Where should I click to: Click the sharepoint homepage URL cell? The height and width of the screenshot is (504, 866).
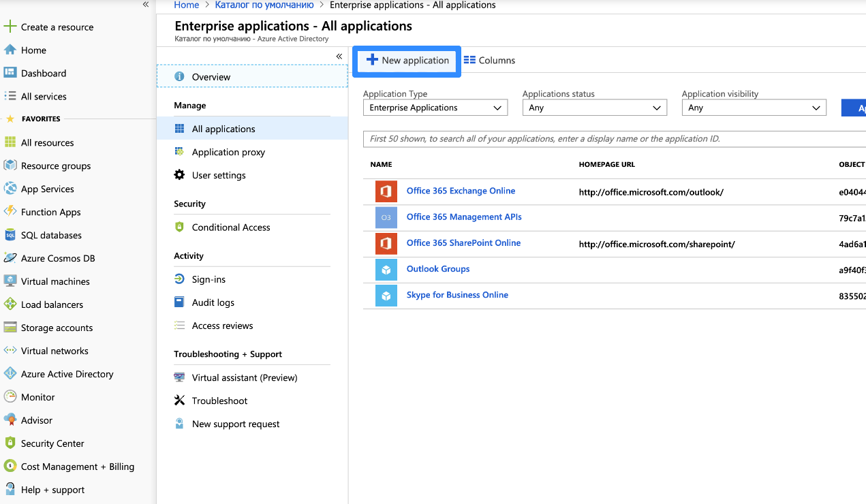click(657, 245)
